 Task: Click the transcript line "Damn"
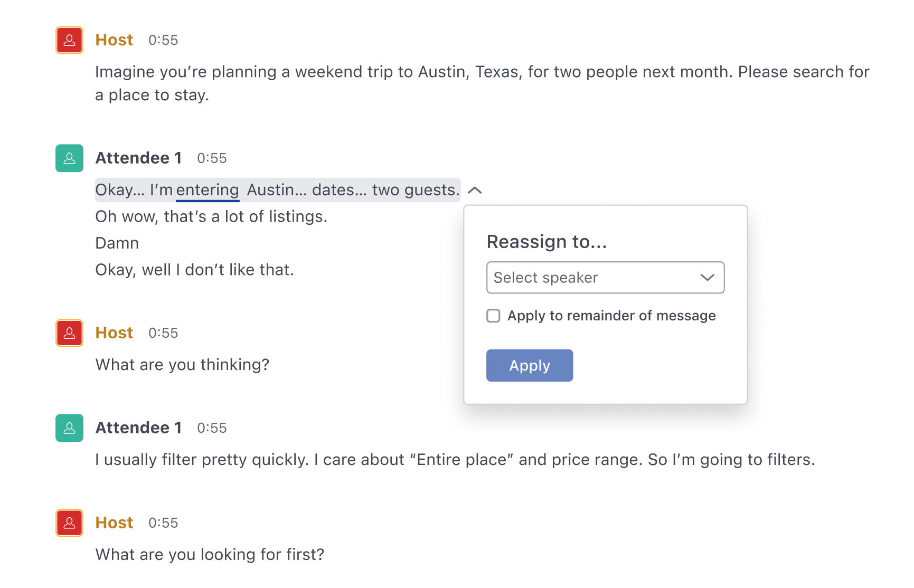click(117, 243)
